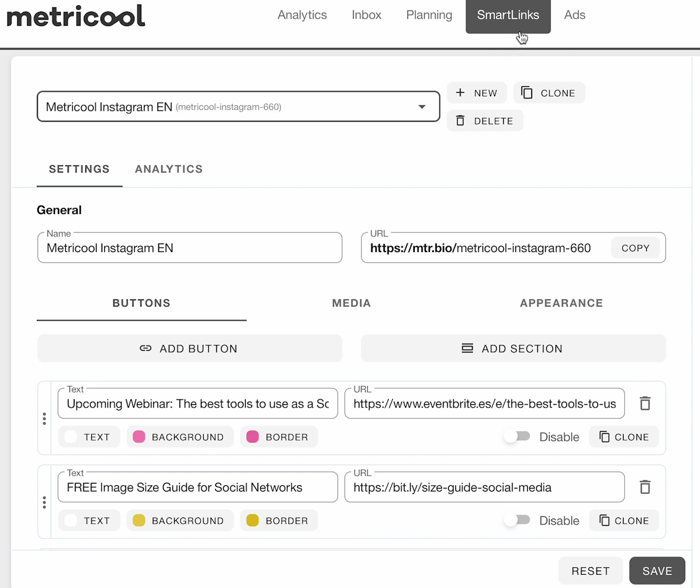Select the SmartLinks navigation tab

coord(508,16)
